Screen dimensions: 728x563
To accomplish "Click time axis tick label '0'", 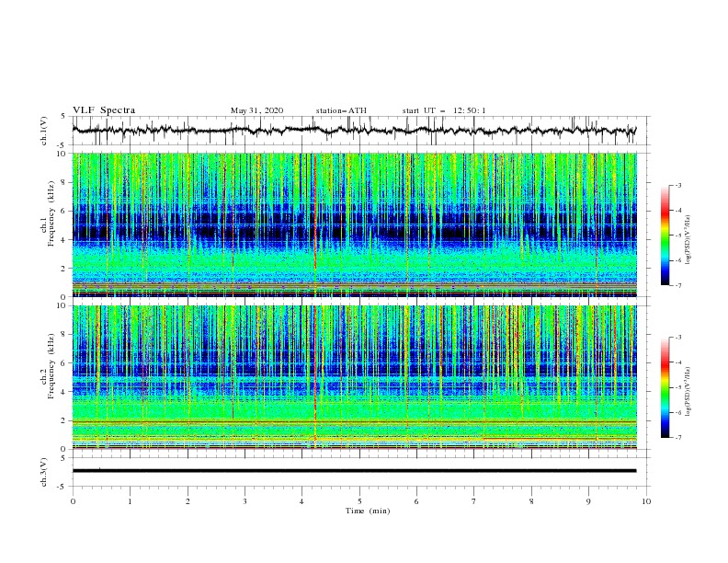I will coord(73,501).
